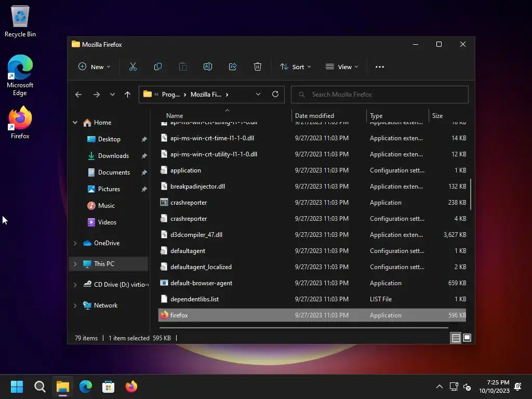Open the Windows Start menu
Image resolution: width=532 pixels, height=399 pixels.
click(x=17, y=387)
